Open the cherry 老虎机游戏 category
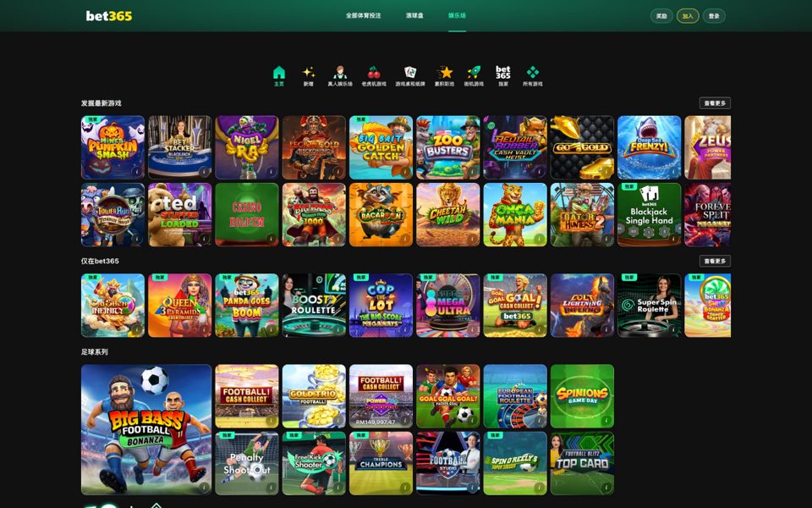The width and height of the screenshot is (812, 508). click(x=374, y=76)
